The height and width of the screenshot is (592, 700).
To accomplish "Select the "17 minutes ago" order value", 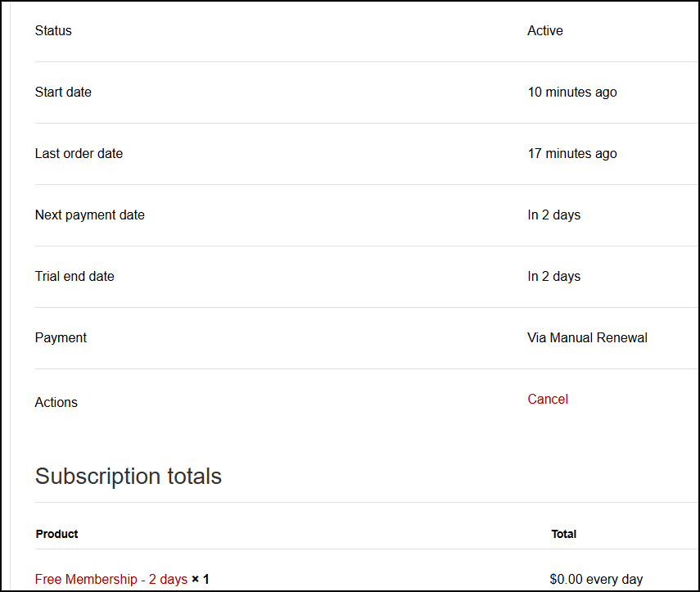I will coord(571,154).
